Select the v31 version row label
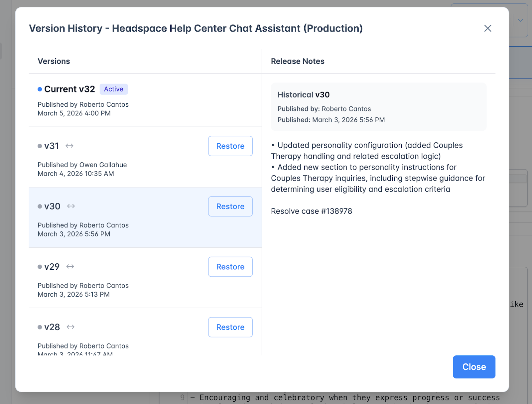 click(x=52, y=146)
